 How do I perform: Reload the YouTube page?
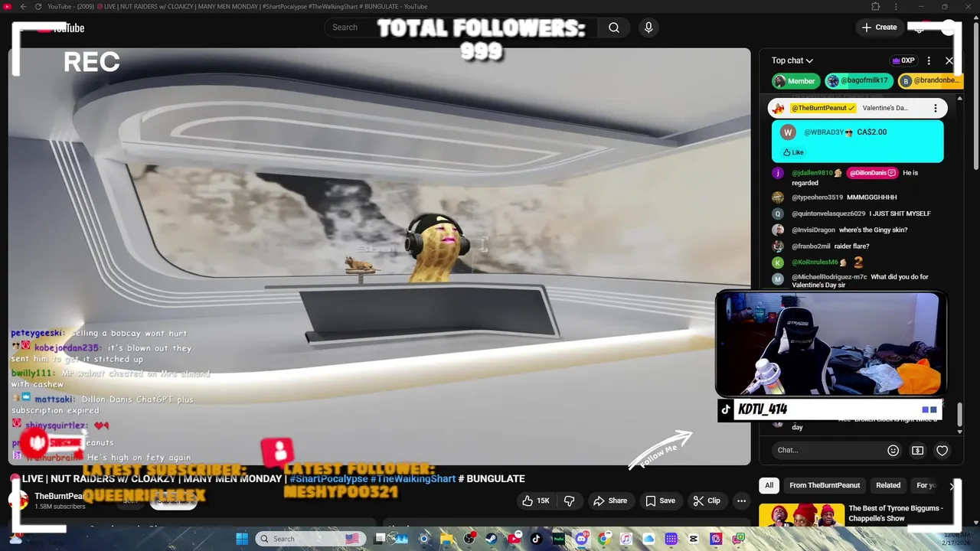click(x=38, y=6)
